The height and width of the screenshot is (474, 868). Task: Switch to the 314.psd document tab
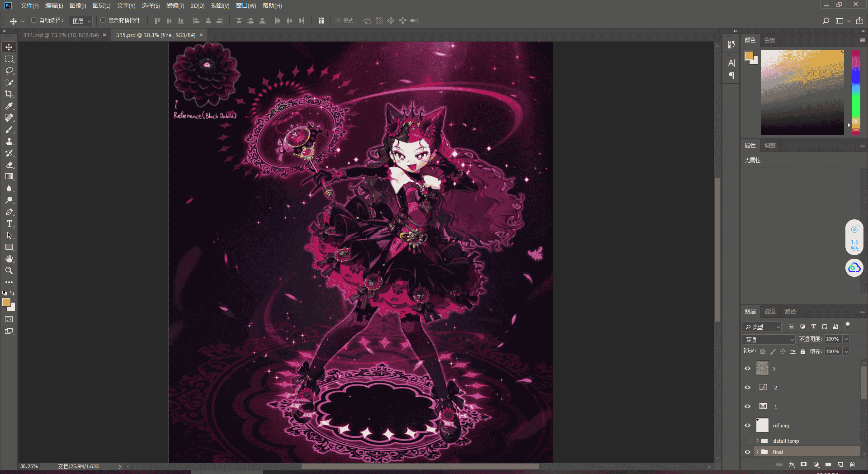(61, 35)
